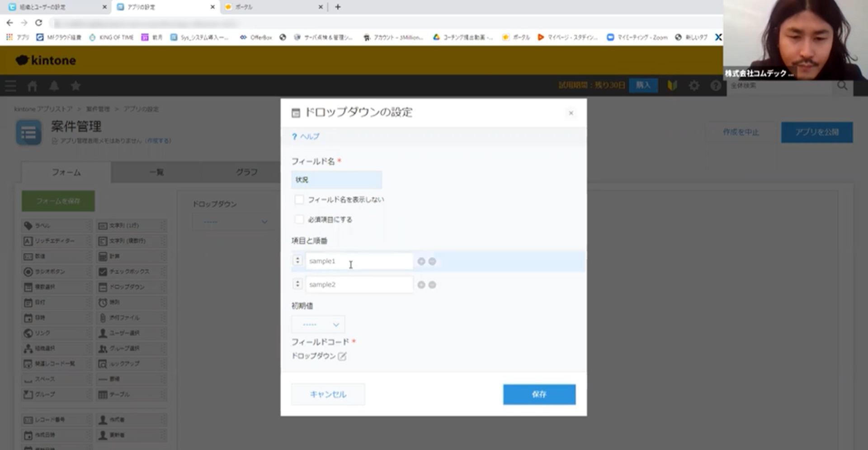Open the 初期値 dropdown
This screenshot has width=868, height=450.
click(x=318, y=324)
